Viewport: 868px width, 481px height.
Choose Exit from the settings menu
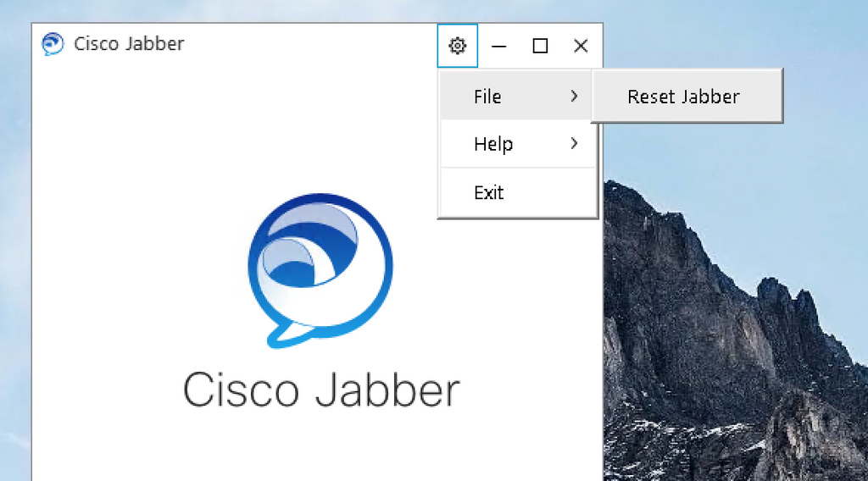(x=489, y=193)
